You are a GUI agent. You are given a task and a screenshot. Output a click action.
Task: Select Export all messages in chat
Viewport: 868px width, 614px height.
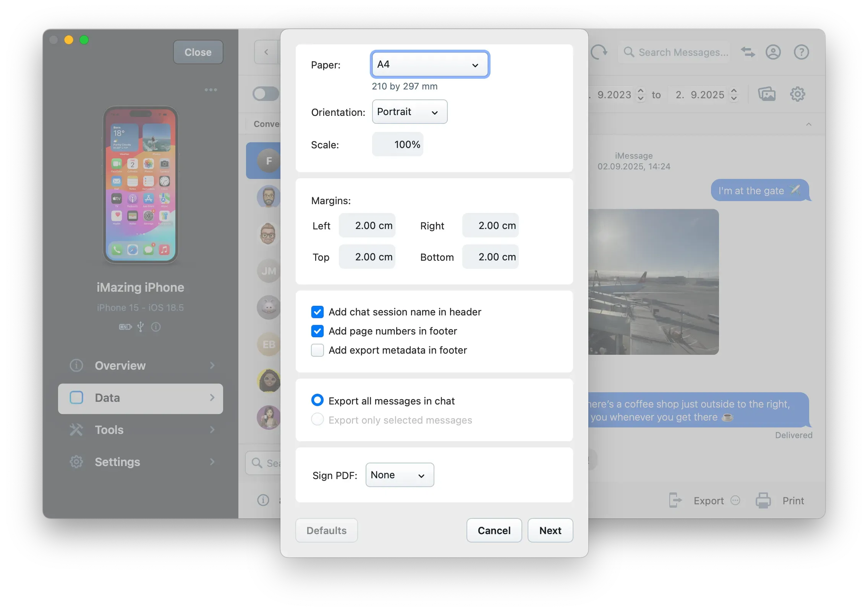pos(317,400)
